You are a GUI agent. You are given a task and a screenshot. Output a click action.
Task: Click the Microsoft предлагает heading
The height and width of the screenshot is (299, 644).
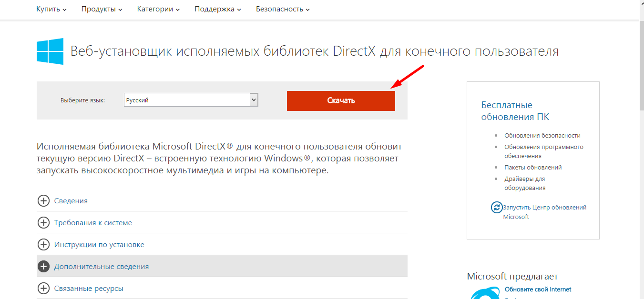click(512, 277)
